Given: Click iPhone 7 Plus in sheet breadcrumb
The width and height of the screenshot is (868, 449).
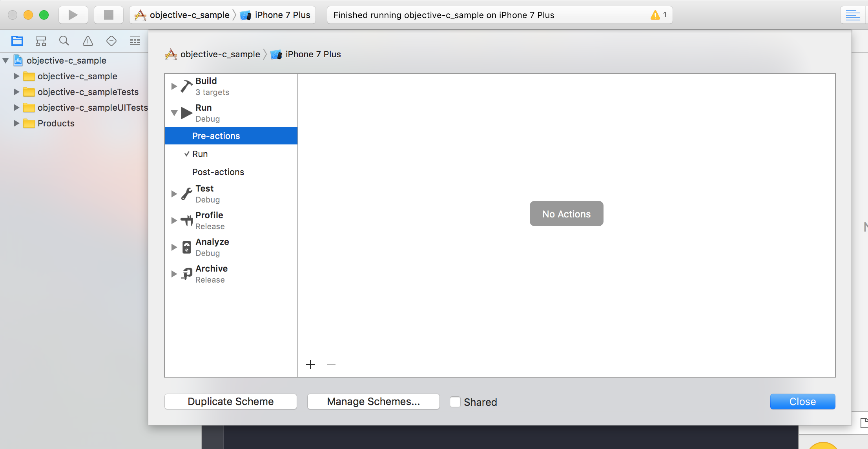Looking at the screenshot, I should tap(313, 54).
